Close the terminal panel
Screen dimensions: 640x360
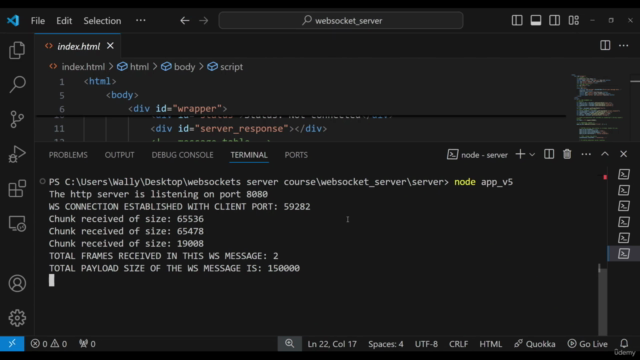[623, 154]
